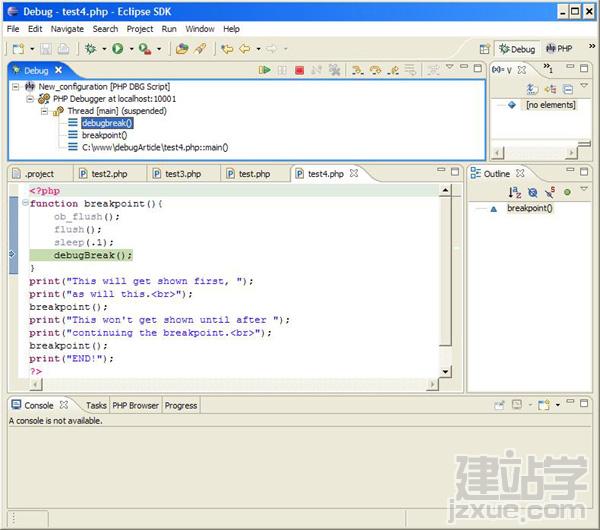Collapse the PHP Debugger at localhost node

tap(30, 99)
